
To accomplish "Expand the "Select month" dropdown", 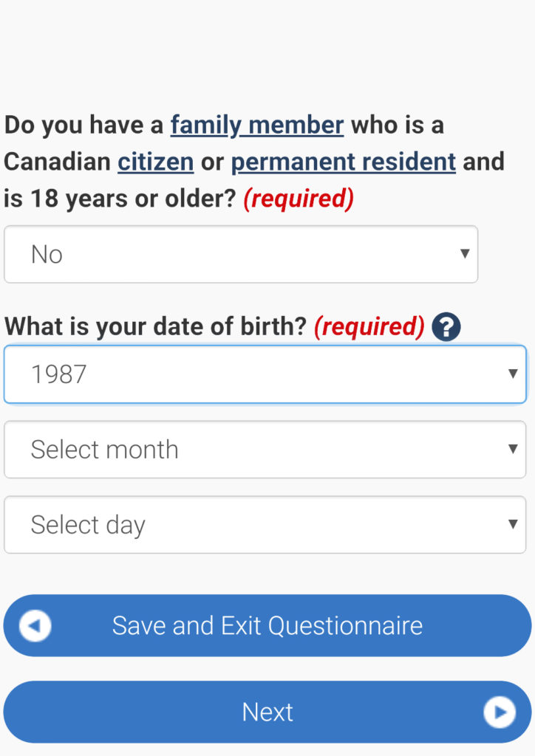I will (265, 449).
